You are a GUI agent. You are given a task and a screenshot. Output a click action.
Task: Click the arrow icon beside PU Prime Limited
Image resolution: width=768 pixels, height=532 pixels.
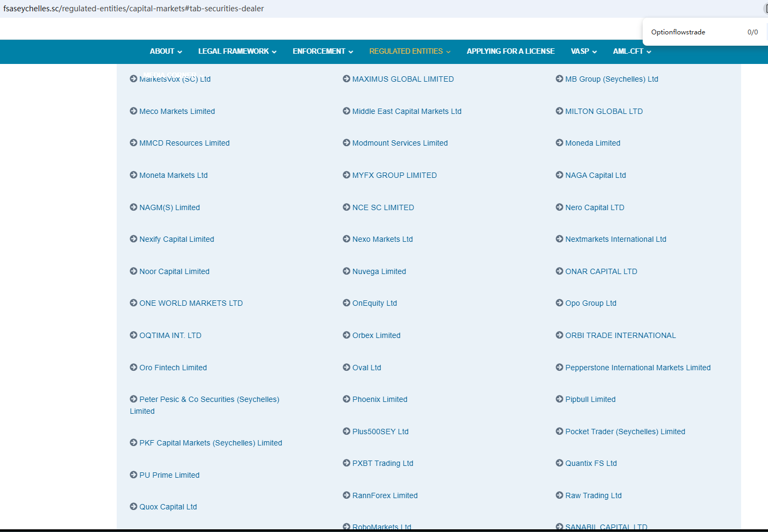tap(133, 475)
